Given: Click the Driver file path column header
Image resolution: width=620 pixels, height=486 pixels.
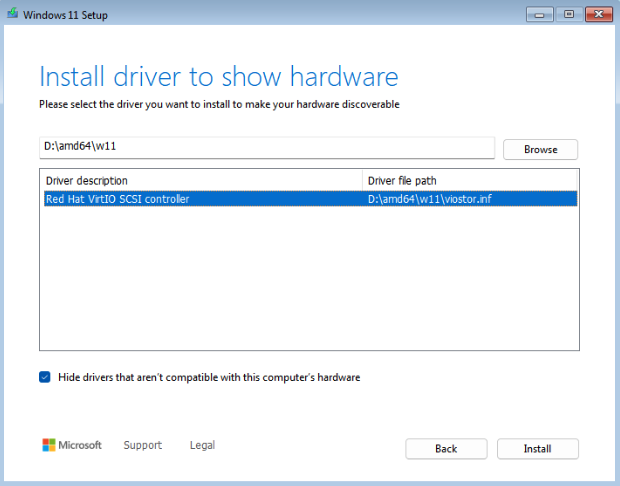Looking at the screenshot, I should tap(470, 181).
